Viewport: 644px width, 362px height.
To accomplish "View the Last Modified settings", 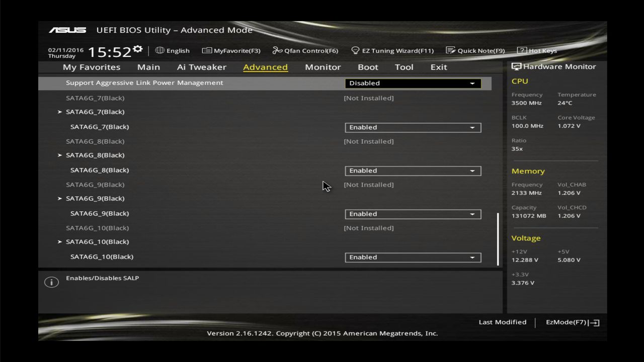I will coord(503,322).
